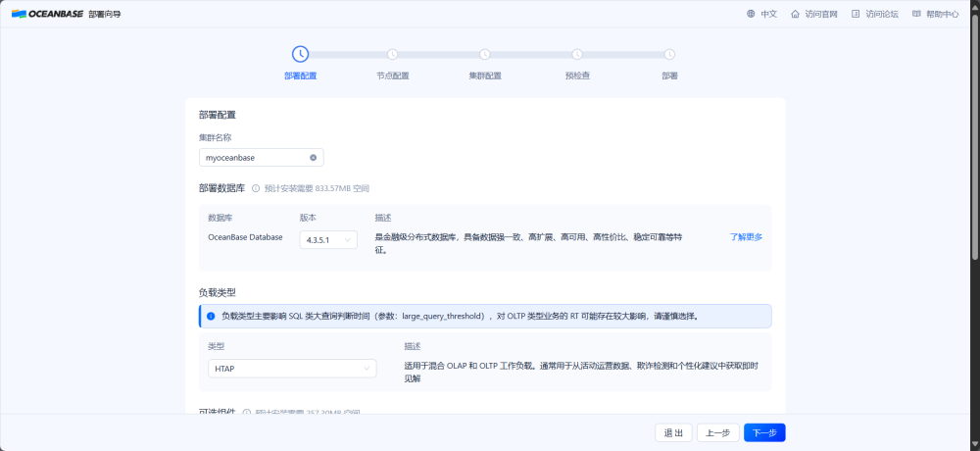
Task: Select the 集群配置 step label
Action: [485, 76]
